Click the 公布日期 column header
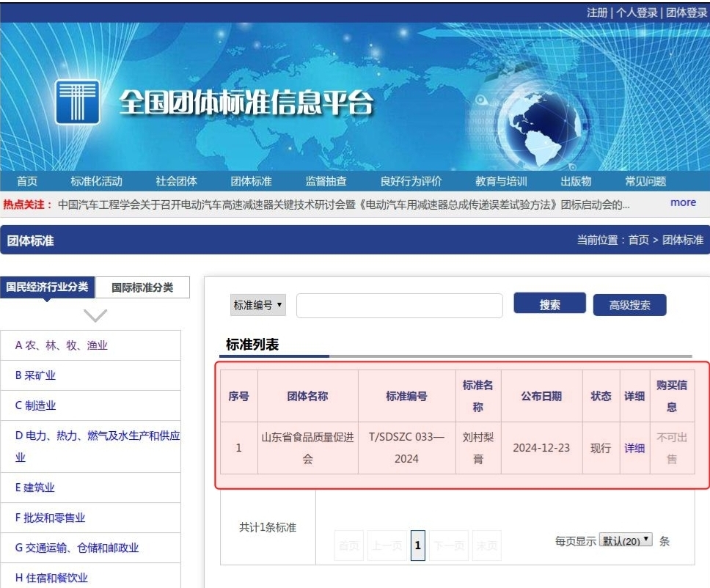The width and height of the screenshot is (710, 588). pyautogui.click(x=541, y=396)
